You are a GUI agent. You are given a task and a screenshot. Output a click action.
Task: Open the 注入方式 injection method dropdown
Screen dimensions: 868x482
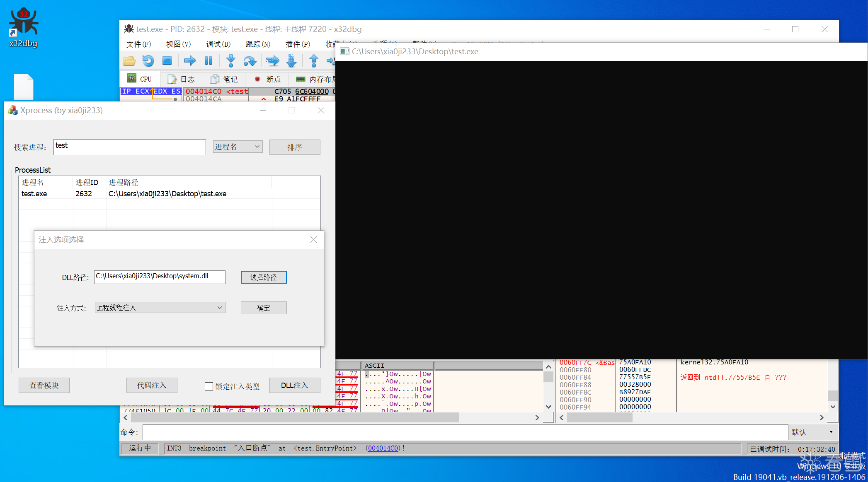[160, 308]
